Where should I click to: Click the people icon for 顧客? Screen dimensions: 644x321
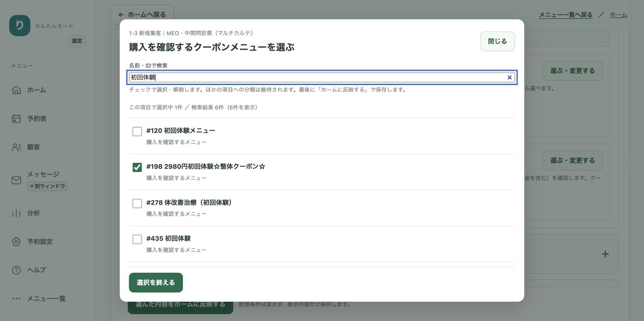click(x=17, y=147)
